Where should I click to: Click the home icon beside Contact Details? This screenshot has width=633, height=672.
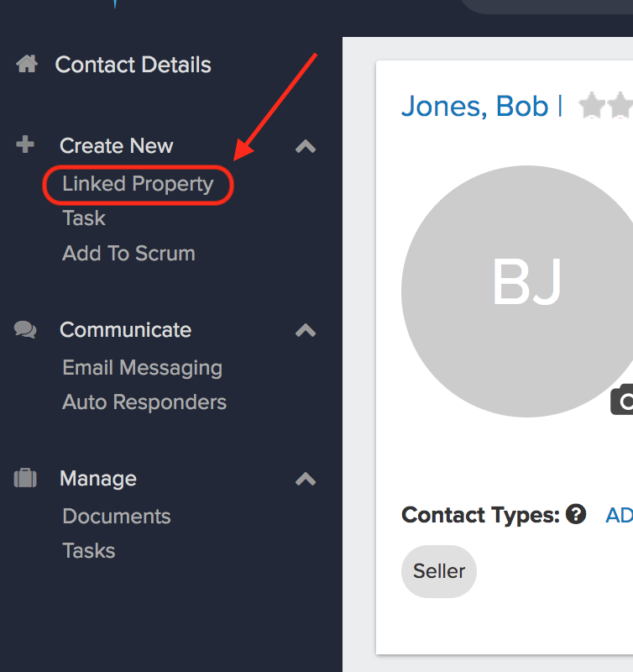[x=27, y=64]
